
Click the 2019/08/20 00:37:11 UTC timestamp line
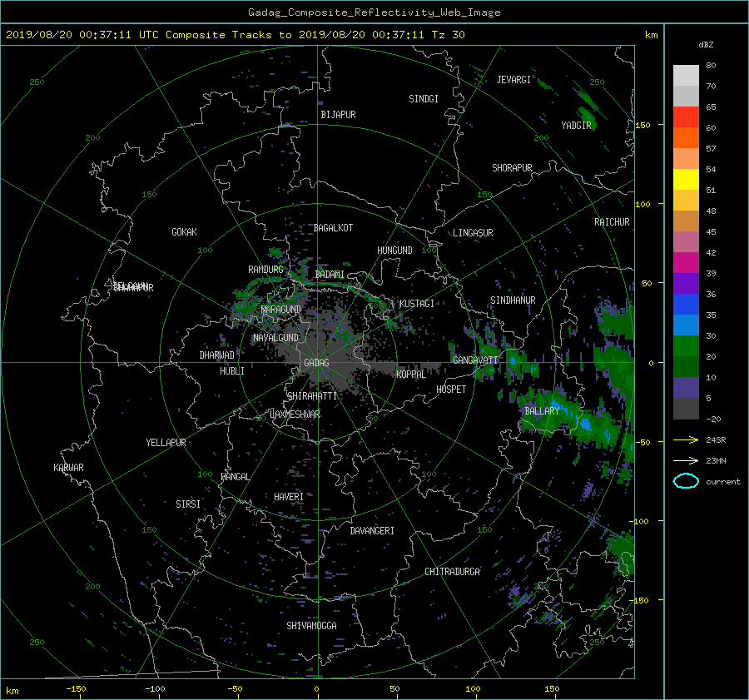point(236,35)
